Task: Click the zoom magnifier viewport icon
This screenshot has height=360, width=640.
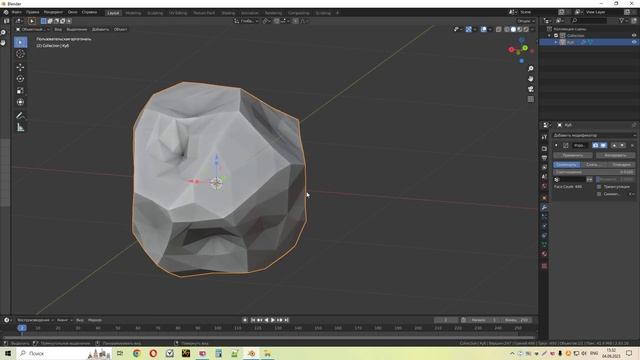Action: pos(531,69)
